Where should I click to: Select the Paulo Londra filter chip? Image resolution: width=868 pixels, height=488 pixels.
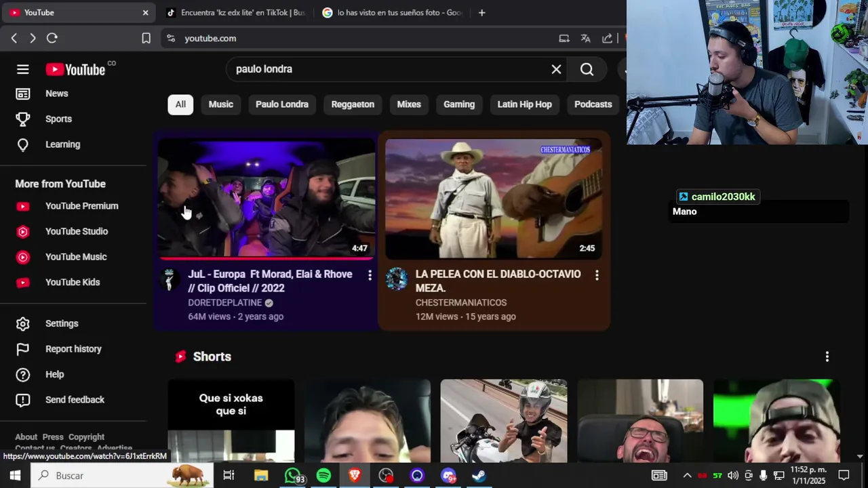click(x=282, y=104)
